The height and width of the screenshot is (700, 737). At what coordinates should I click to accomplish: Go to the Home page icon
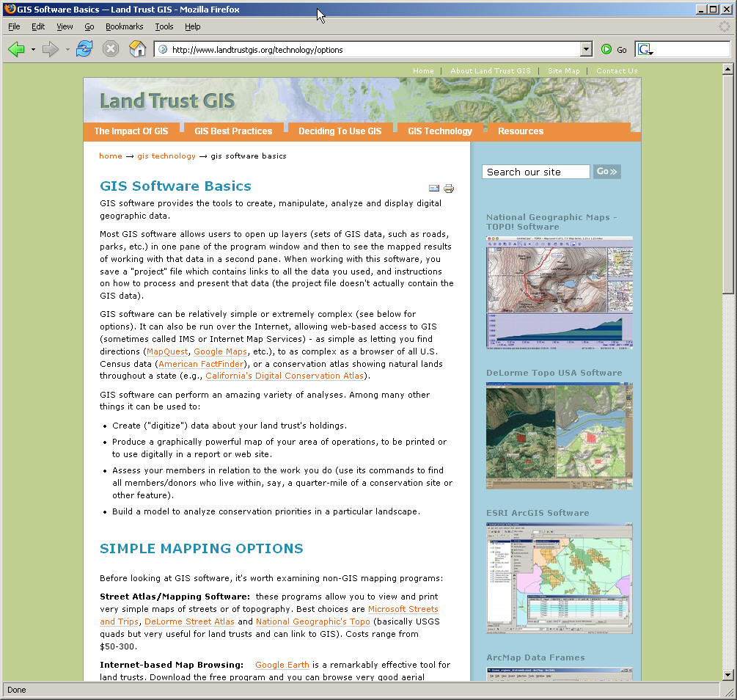[137, 49]
